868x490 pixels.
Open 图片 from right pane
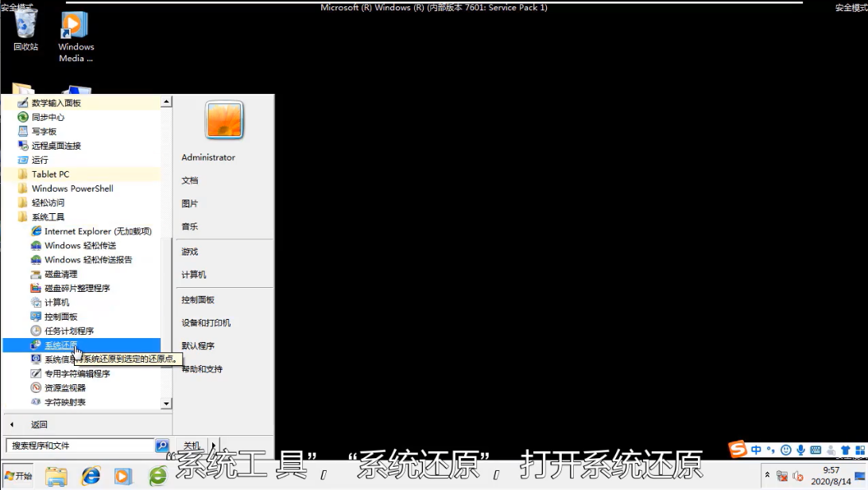pyautogui.click(x=190, y=204)
